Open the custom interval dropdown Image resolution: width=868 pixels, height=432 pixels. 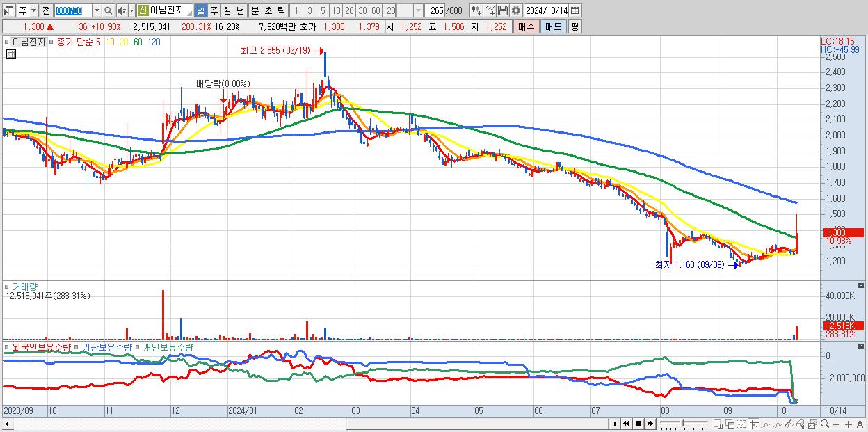(418, 10)
